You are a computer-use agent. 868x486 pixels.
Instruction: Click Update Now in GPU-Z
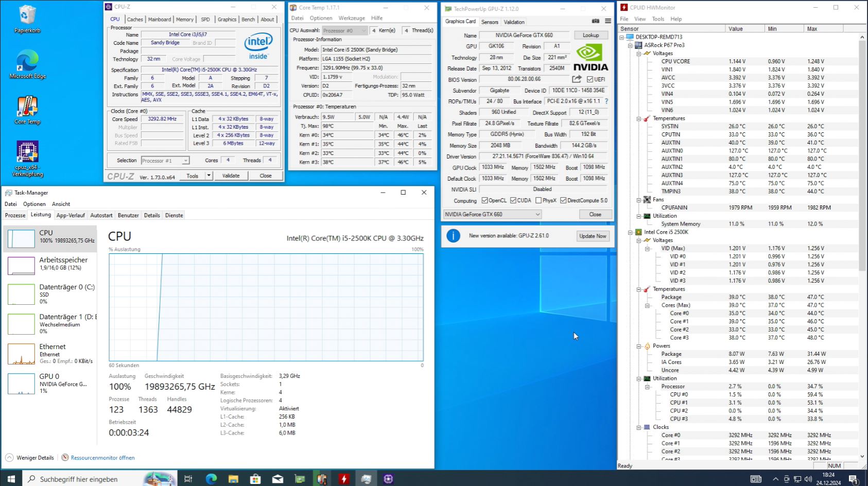[593, 236]
